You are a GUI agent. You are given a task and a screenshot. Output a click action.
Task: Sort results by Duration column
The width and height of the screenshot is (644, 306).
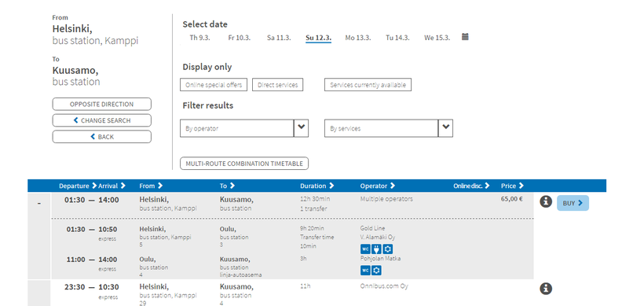point(317,186)
